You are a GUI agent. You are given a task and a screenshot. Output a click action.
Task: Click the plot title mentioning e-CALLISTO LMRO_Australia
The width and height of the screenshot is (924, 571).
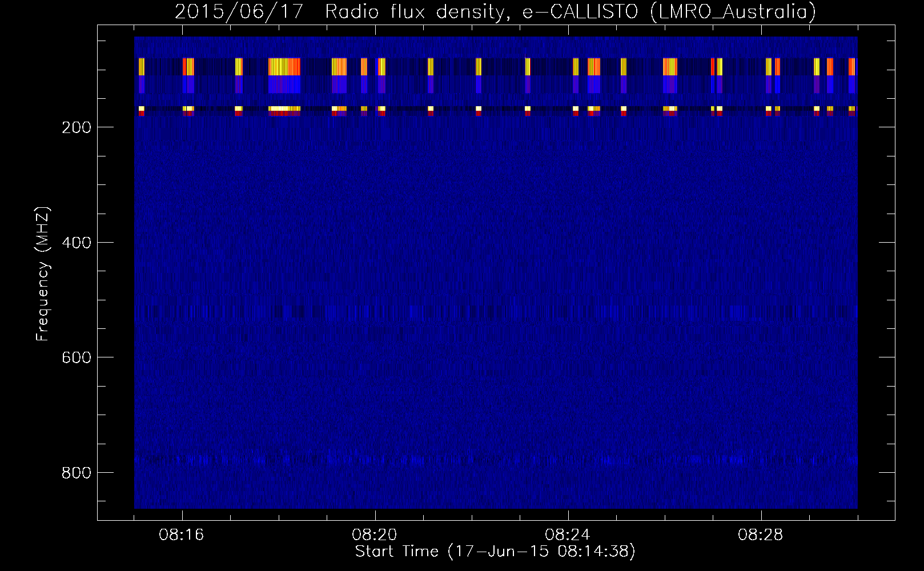coord(495,11)
